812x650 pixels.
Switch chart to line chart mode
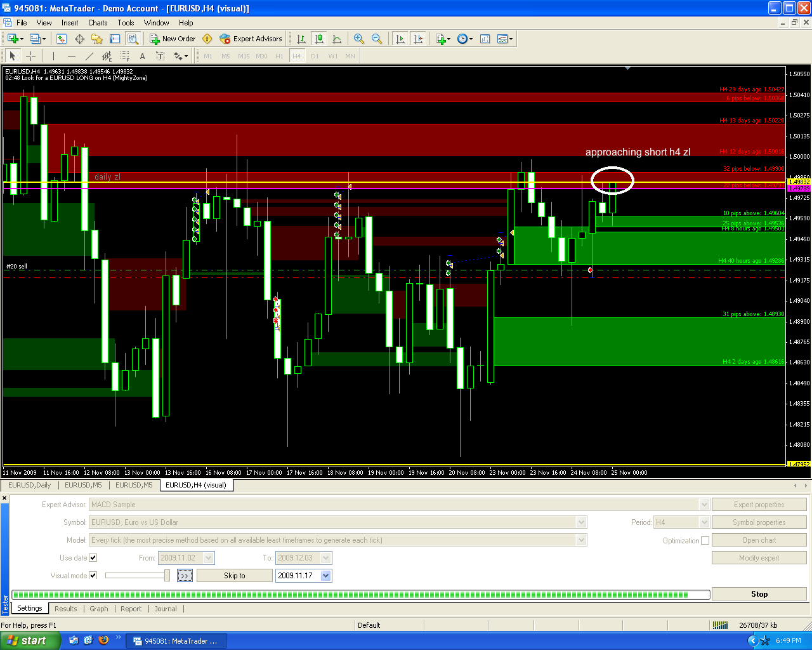(x=337, y=39)
